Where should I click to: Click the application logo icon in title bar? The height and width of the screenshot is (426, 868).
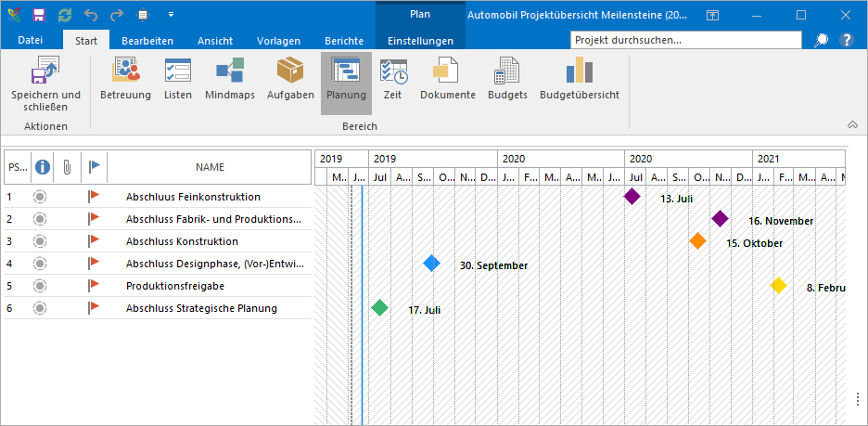tap(13, 15)
